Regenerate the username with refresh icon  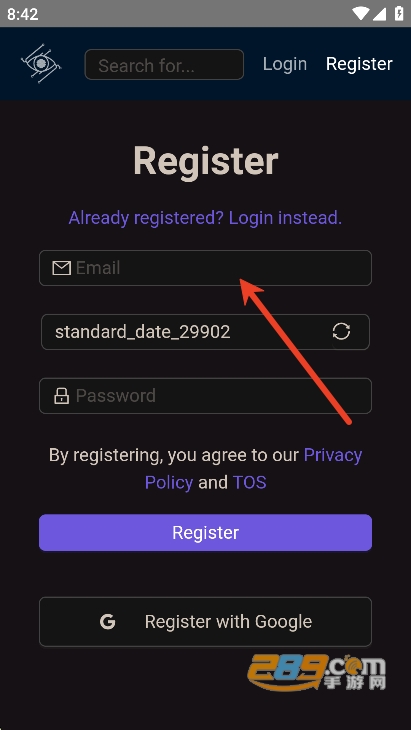point(341,332)
